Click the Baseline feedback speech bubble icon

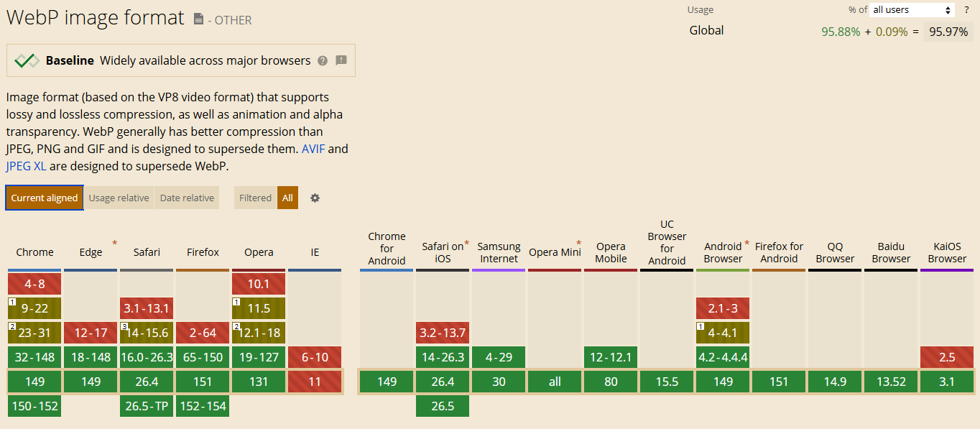coord(341,60)
